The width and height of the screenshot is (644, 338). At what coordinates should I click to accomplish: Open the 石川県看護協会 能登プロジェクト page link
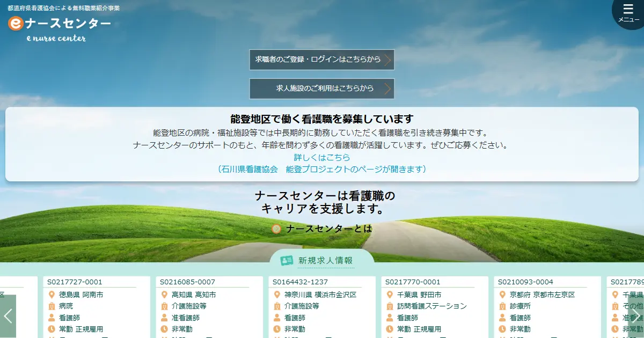click(322, 169)
